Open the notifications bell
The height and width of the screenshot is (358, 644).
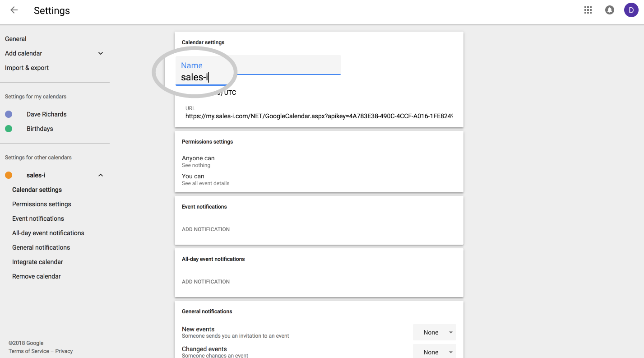[610, 10]
